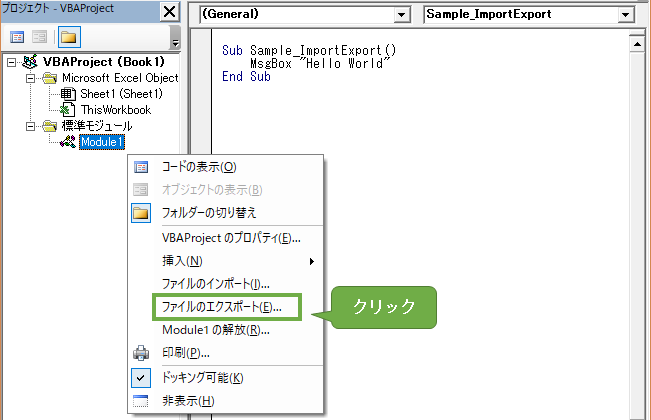Click code editor scroll up arrow
The height and width of the screenshot is (420, 651).
637,44
